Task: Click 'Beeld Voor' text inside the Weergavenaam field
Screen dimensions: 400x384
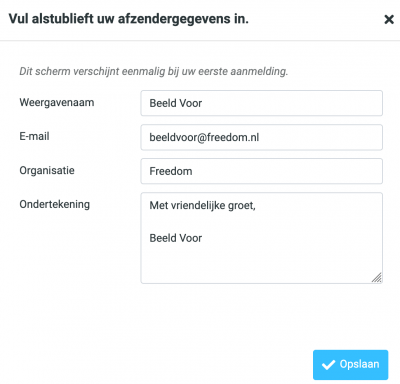Action: [x=176, y=103]
